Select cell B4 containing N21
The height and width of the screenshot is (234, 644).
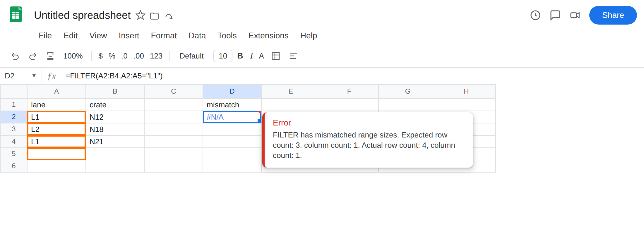point(115,142)
